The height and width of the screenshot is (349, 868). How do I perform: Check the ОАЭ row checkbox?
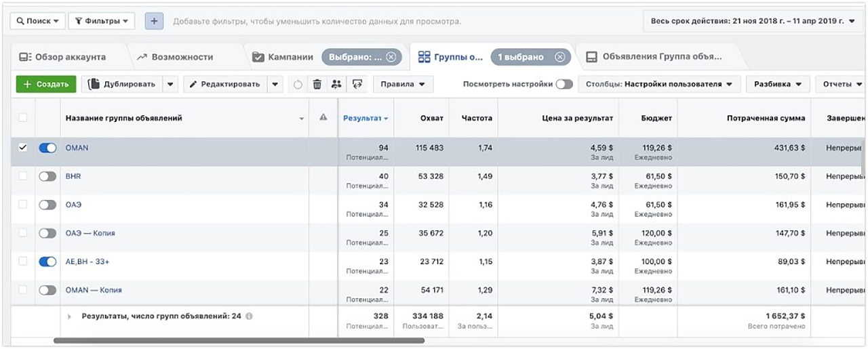tap(23, 205)
